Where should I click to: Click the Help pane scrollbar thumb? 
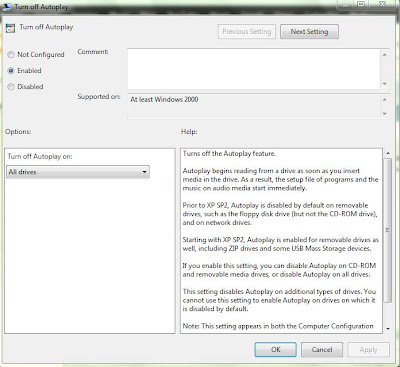click(x=388, y=230)
